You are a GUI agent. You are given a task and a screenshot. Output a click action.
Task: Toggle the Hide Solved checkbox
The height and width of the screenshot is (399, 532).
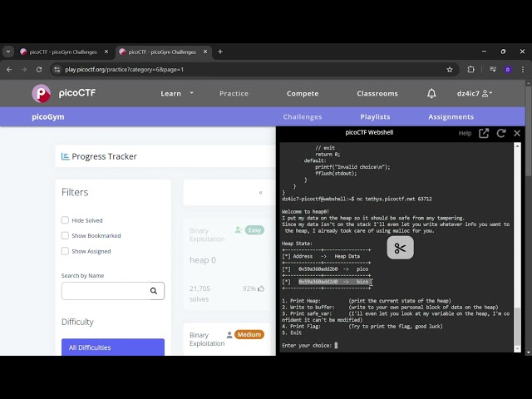[65, 220]
